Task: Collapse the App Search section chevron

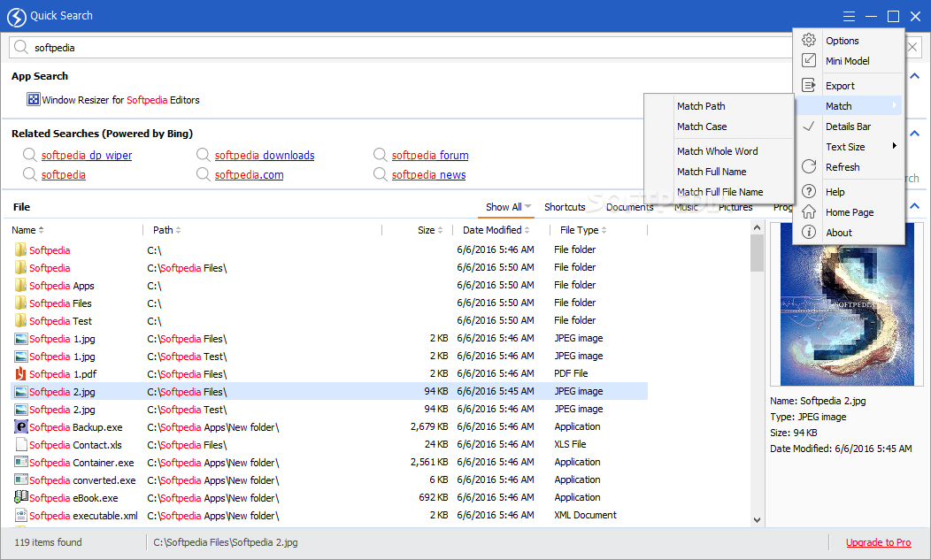Action: 915,75
